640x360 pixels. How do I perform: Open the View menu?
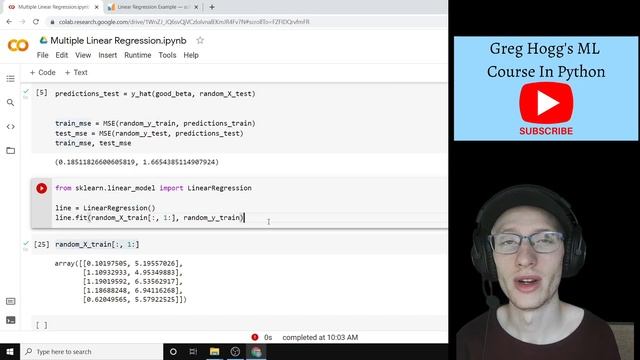coord(83,55)
